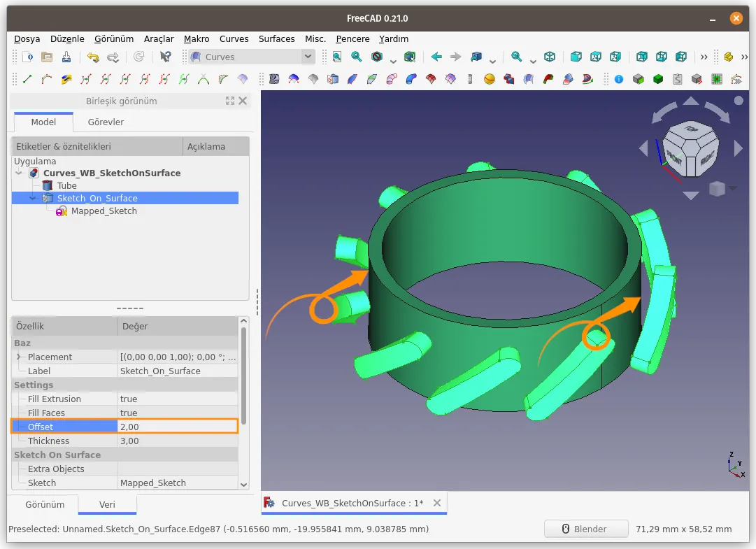Click the top view cube icon
The height and width of the screenshot is (549, 756).
point(596,57)
